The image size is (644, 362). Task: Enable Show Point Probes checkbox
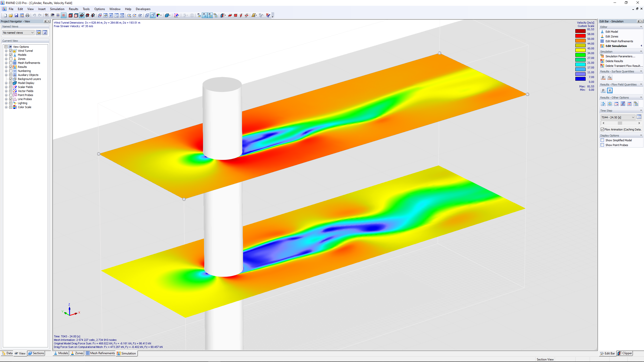click(x=602, y=145)
